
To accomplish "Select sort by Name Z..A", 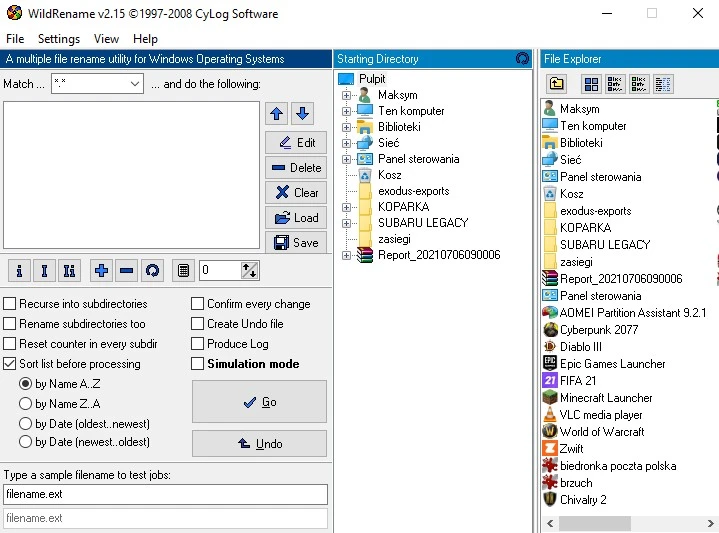I will [26, 404].
